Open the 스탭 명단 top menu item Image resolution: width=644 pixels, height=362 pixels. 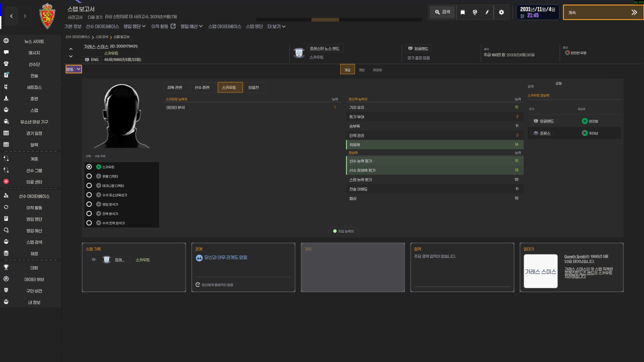(x=255, y=26)
